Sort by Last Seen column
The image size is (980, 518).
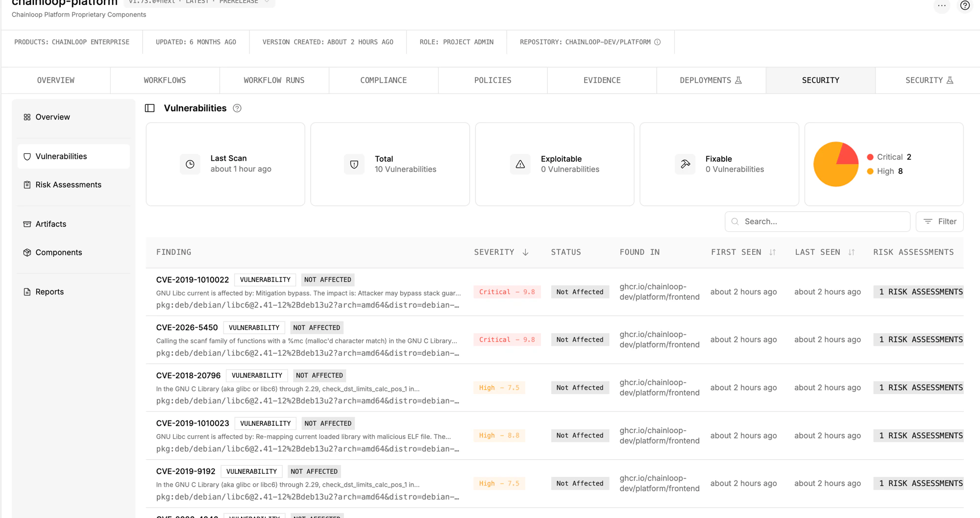852,252
